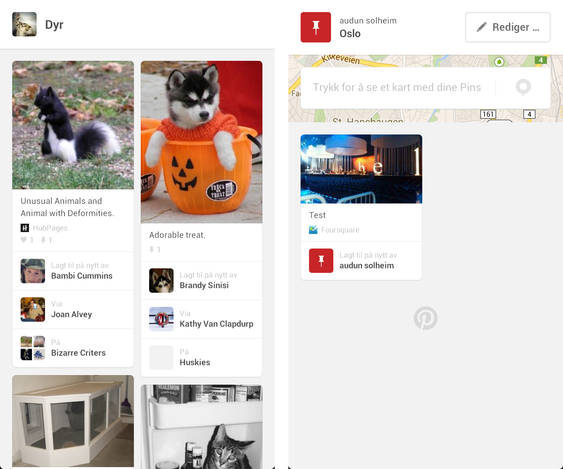Select the Test pin title
563x469 pixels.
pyautogui.click(x=317, y=215)
